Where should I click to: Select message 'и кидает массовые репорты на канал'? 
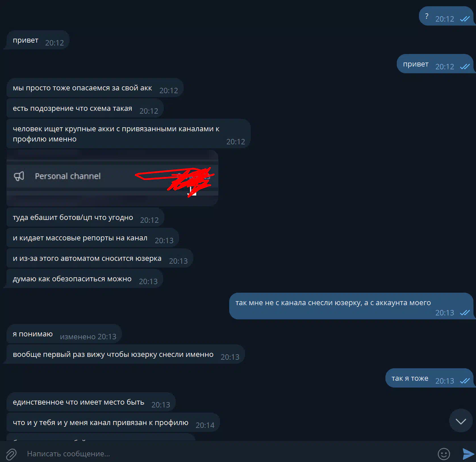click(93, 238)
